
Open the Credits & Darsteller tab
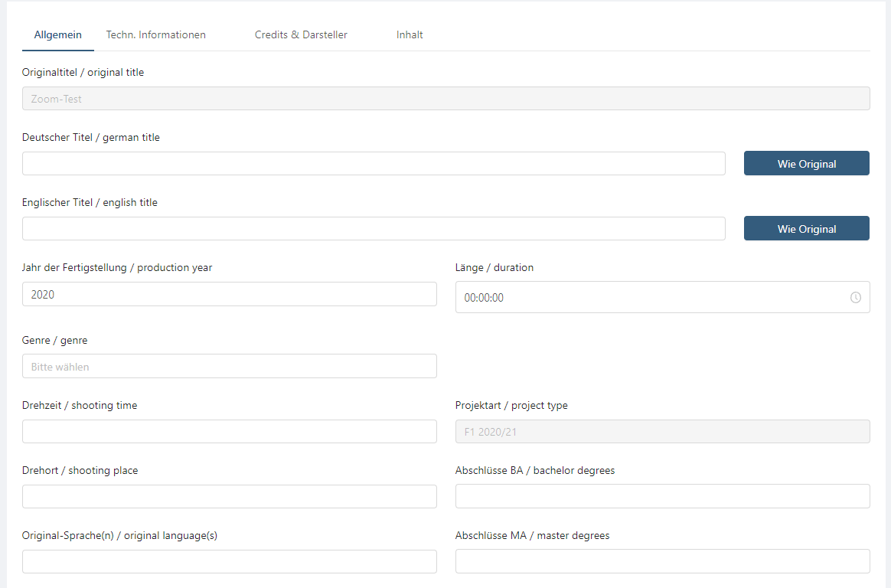[301, 34]
